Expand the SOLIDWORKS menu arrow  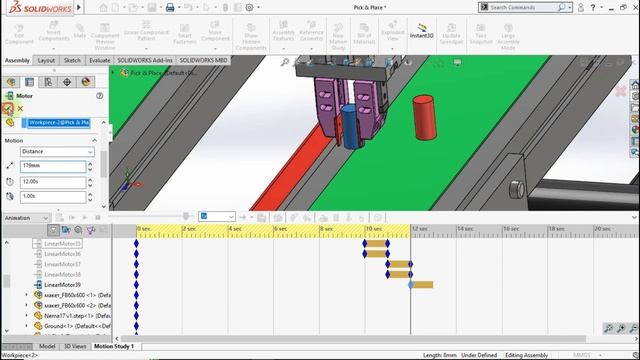pyautogui.click(x=79, y=7)
